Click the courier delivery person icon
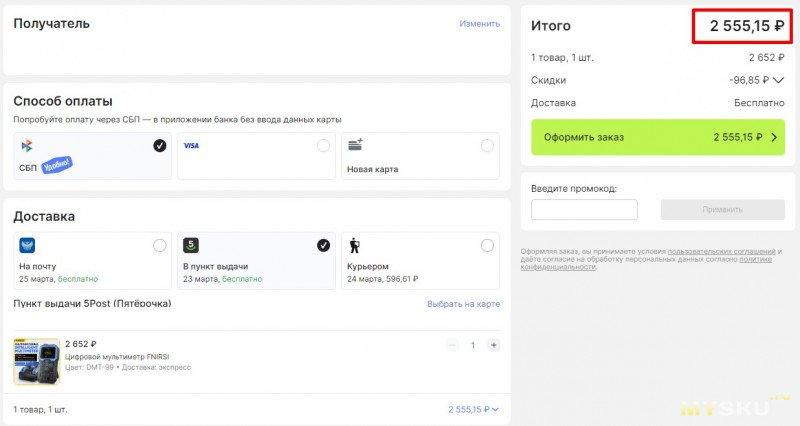800x426 pixels. coord(354,245)
